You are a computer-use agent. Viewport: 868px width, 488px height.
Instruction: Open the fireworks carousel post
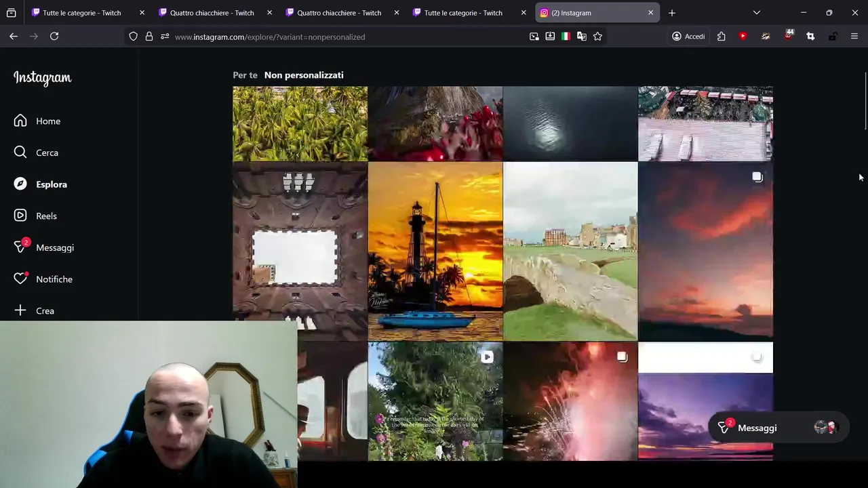[x=570, y=401]
